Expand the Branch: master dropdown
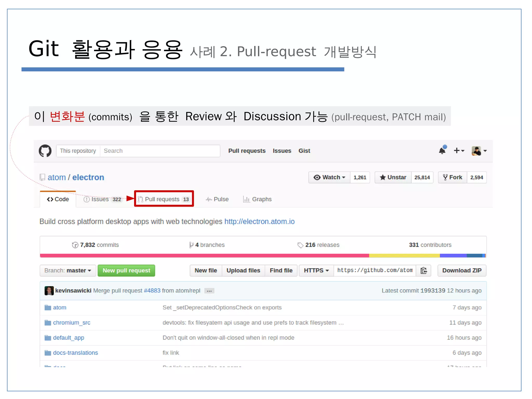This screenshot has width=532, height=399. click(68, 271)
